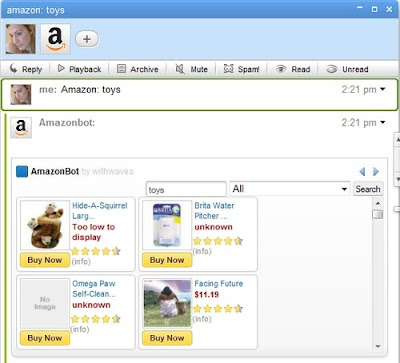Screen dimensions: 400x363
Task: Click the results list scroll down arrow
Action: tap(378, 346)
